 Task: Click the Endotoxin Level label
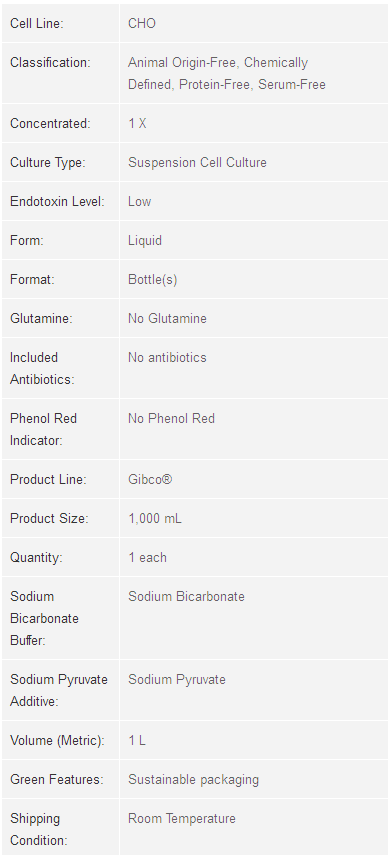click(57, 202)
